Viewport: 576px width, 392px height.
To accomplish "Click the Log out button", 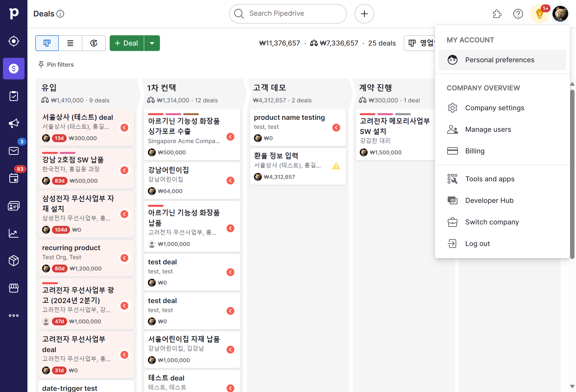I will pos(478,243).
